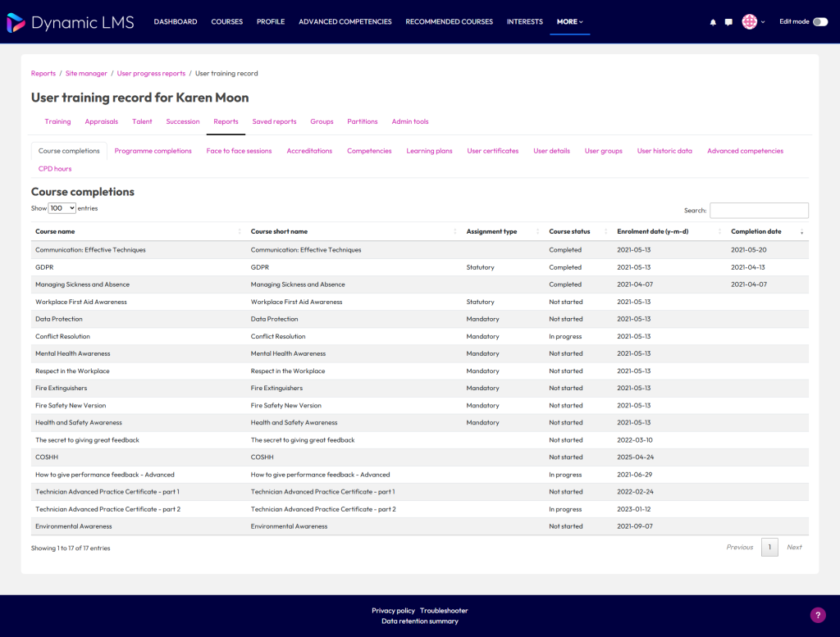Viewport: 840px width, 637px height.
Task: Switch to the Groups tab
Action: tap(322, 121)
